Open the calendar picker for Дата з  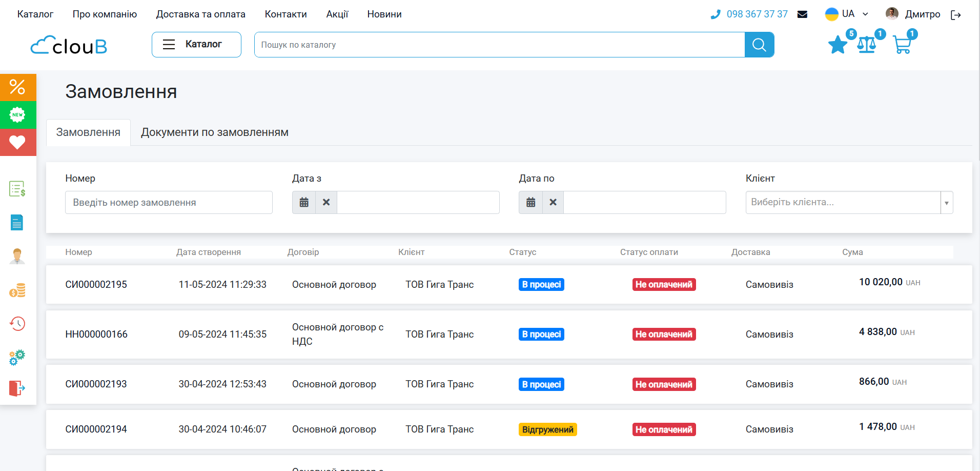(304, 203)
